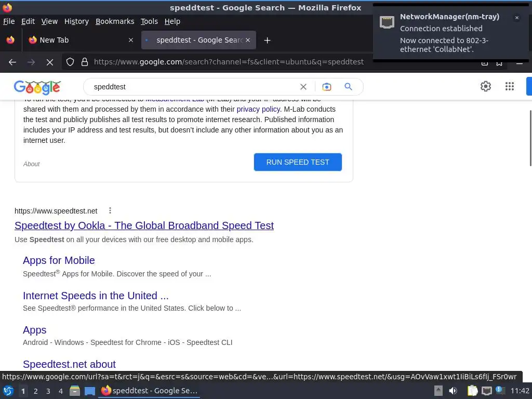
Task: Open Apps for Mobile sitelink
Action: coord(59,260)
